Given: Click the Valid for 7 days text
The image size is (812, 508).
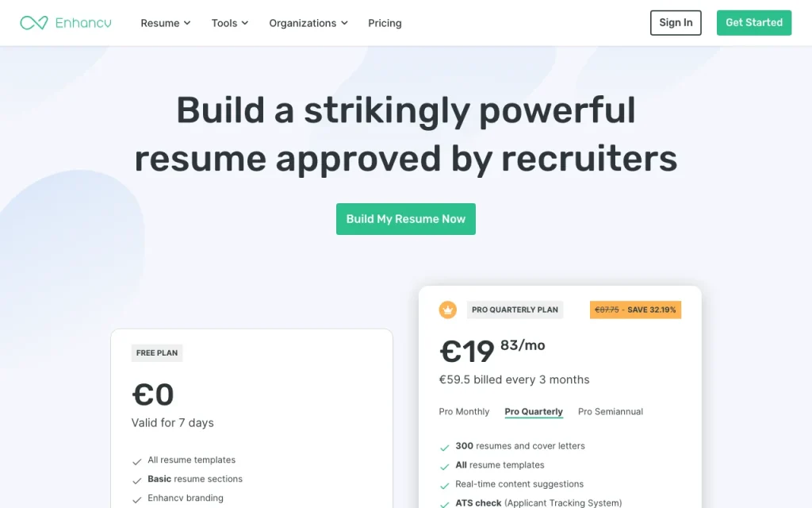Looking at the screenshot, I should (172, 423).
